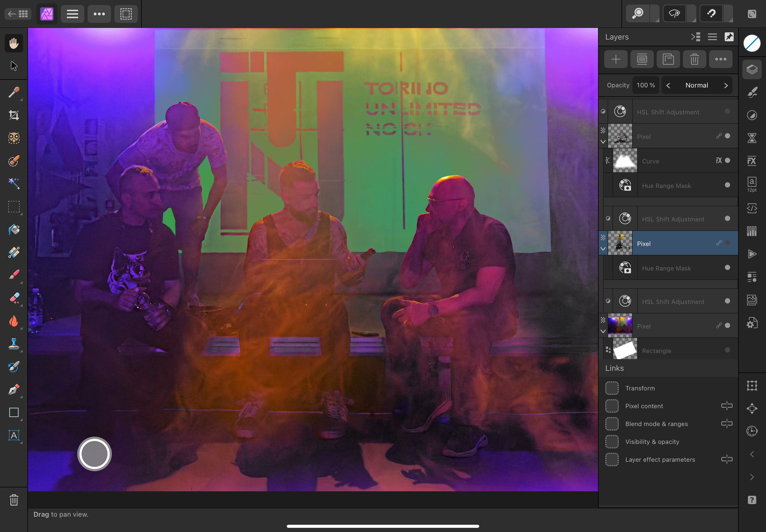Select the Paint Brush tool

point(14,275)
